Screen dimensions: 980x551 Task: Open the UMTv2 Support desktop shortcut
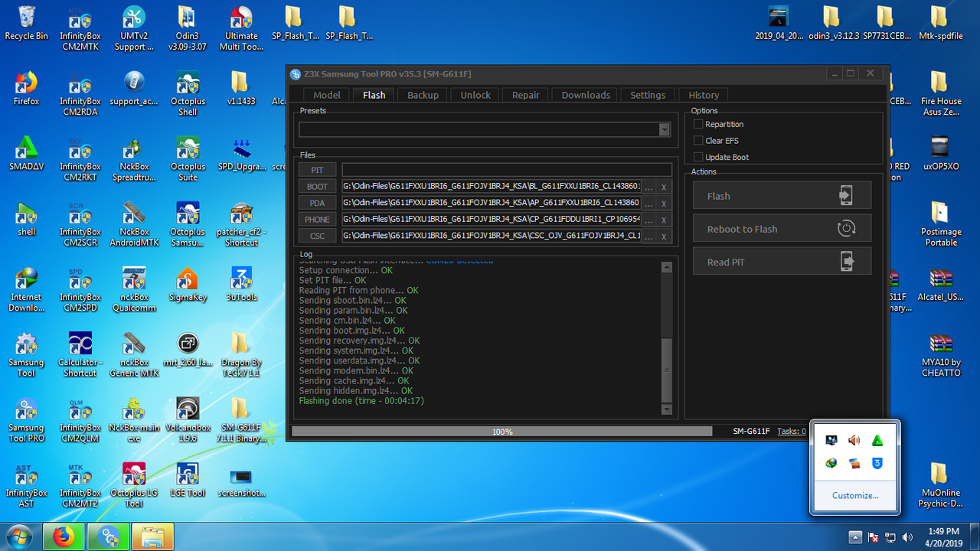134,29
